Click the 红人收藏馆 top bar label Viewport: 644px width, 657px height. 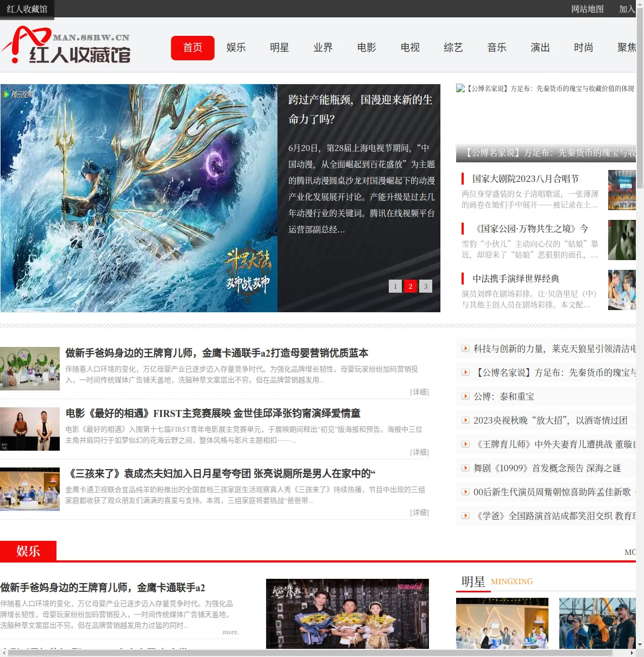27,9
